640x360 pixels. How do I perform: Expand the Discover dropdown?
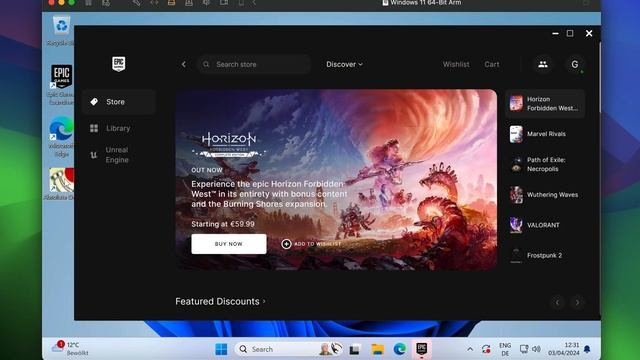344,64
